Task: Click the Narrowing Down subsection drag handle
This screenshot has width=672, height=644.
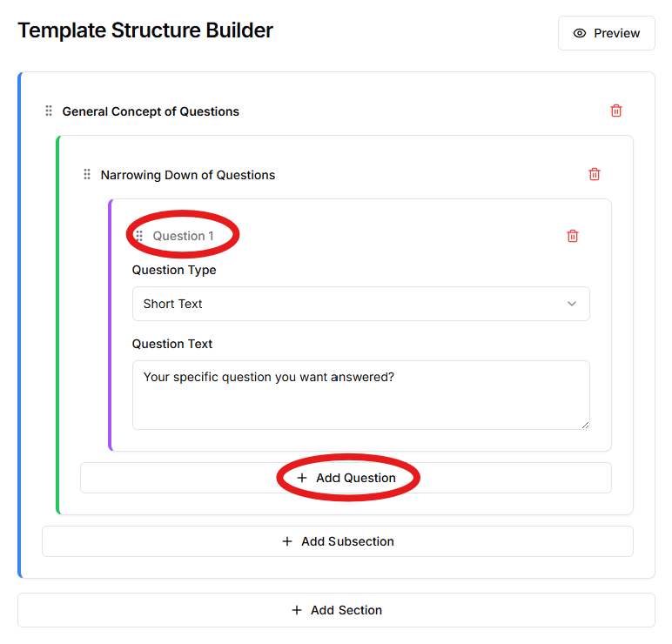Action: (x=87, y=174)
